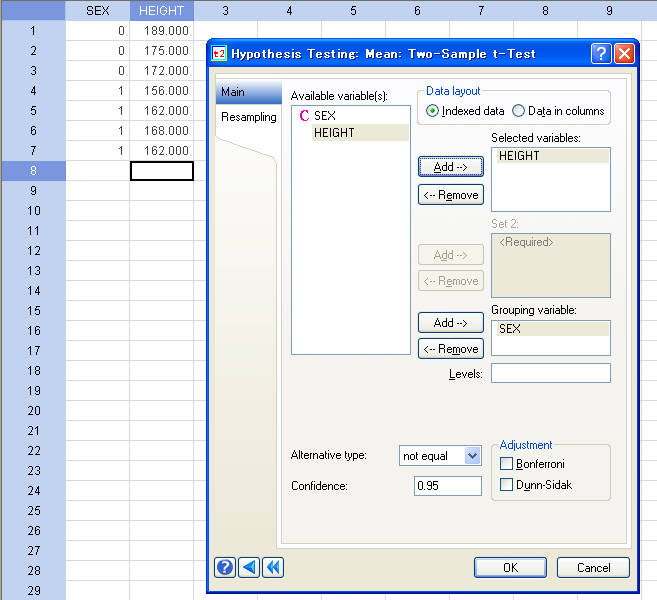This screenshot has width=657, height=600.
Task: Switch to the Resampling tab
Action: click(248, 117)
